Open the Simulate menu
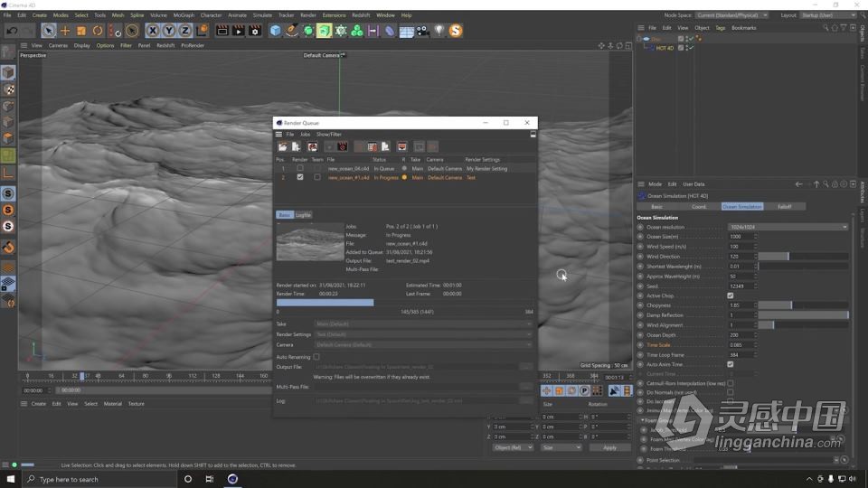Viewport: 868px width, 488px height. [262, 15]
